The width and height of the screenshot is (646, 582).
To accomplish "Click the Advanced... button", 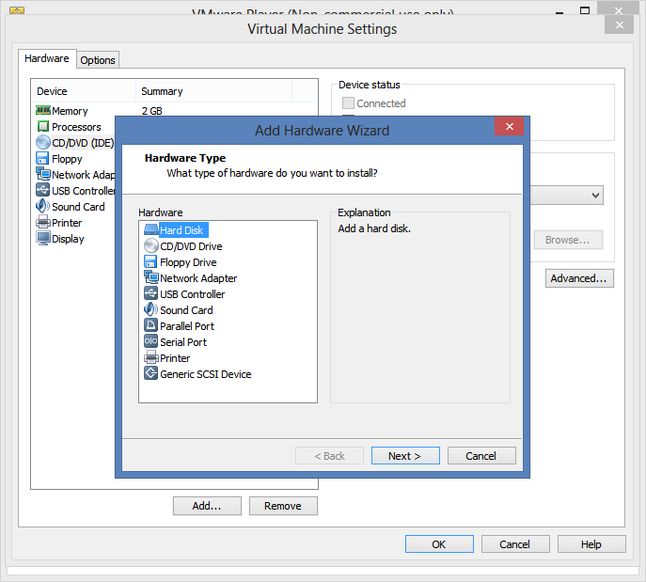I will [579, 278].
